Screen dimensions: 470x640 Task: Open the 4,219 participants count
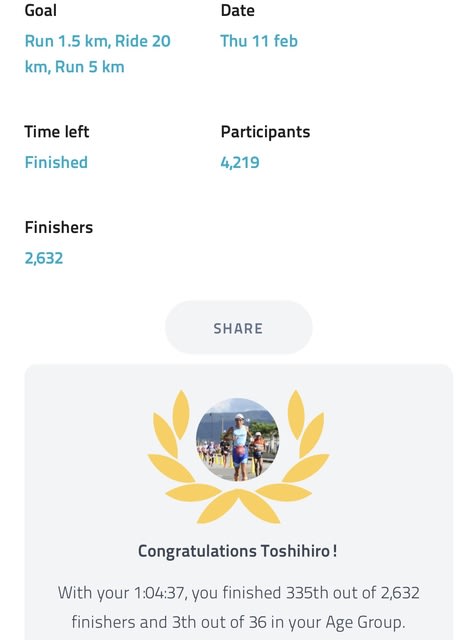coord(240,162)
